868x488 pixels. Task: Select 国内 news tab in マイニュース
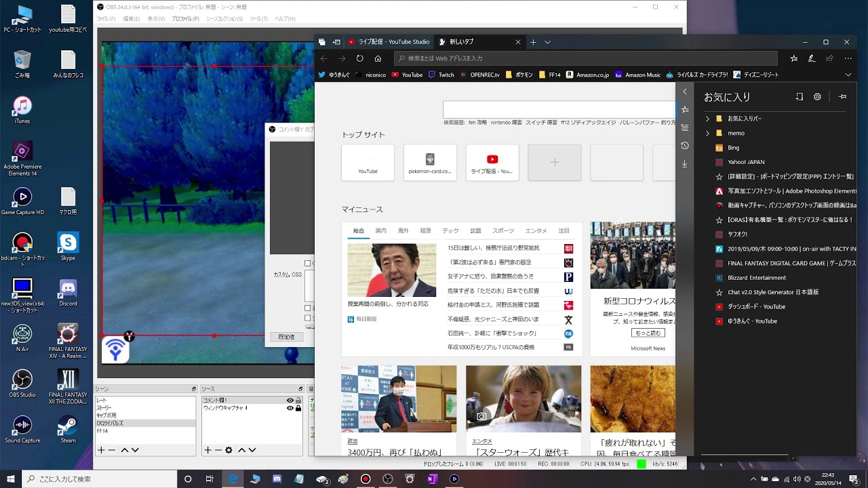pyautogui.click(x=381, y=230)
